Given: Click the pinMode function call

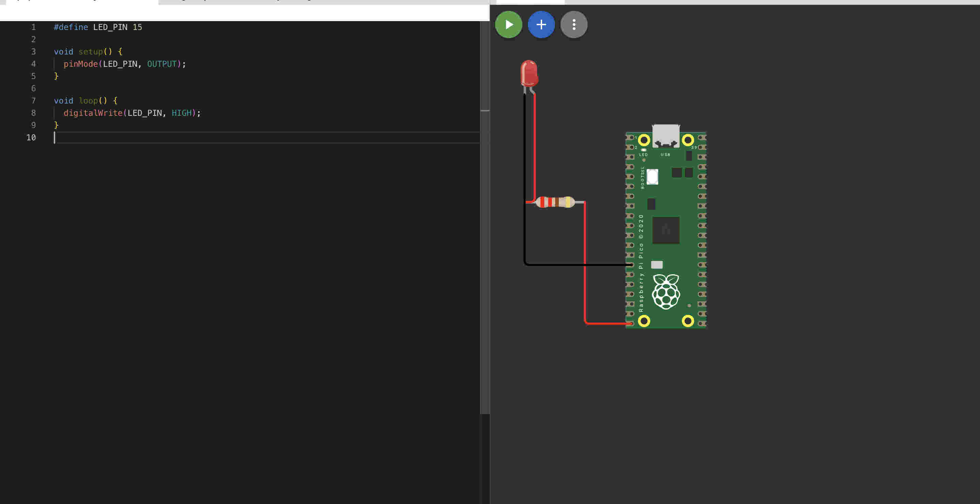Looking at the screenshot, I should coord(80,64).
